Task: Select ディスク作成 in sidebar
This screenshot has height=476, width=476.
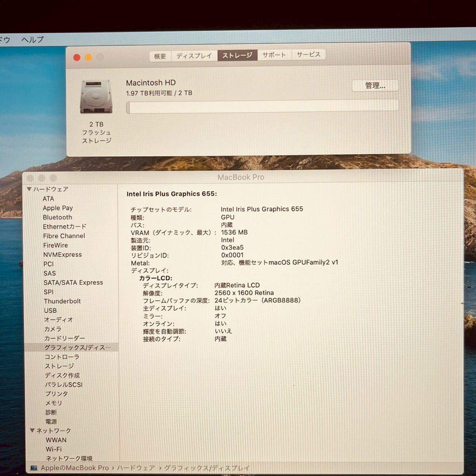Action: 62,375
